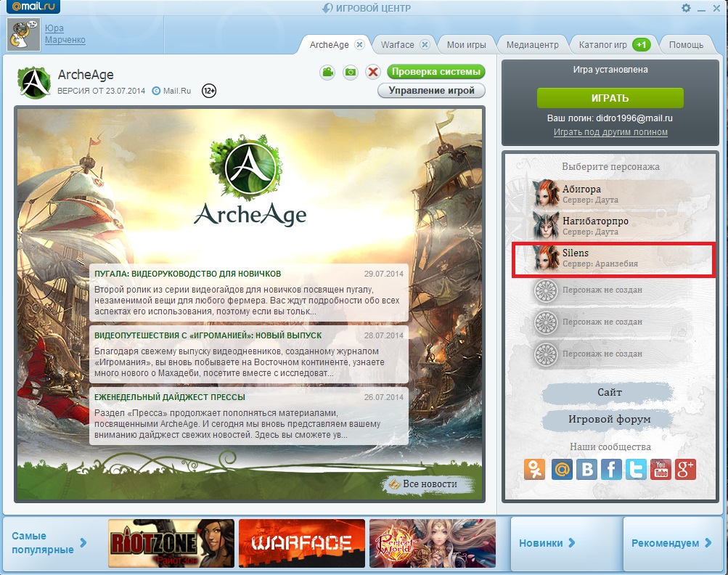Image resolution: width=728 pixels, height=575 pixels.
Task: Open Все новости link
Action: click(429, 484)
